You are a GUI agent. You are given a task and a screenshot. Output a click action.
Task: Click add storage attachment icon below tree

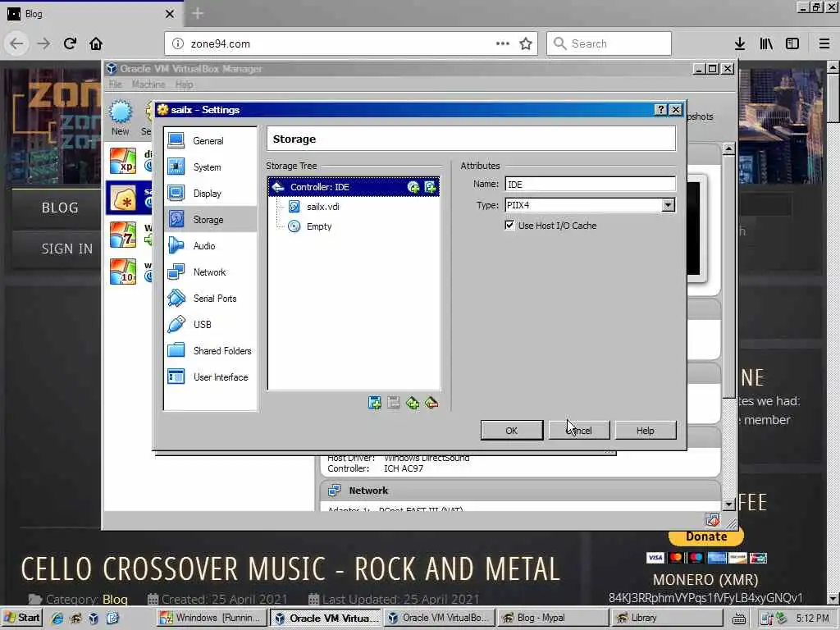(413, 403)
